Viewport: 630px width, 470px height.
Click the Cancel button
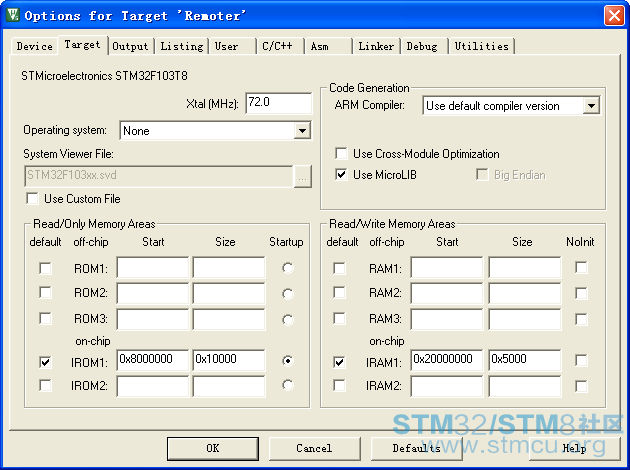pyautogui.click(x=314, y=448)
